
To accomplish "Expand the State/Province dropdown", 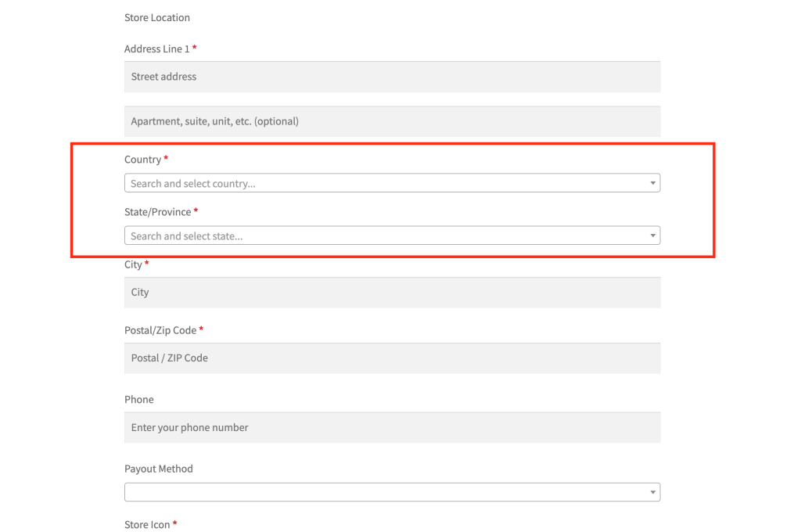I will tap(391, 235).
